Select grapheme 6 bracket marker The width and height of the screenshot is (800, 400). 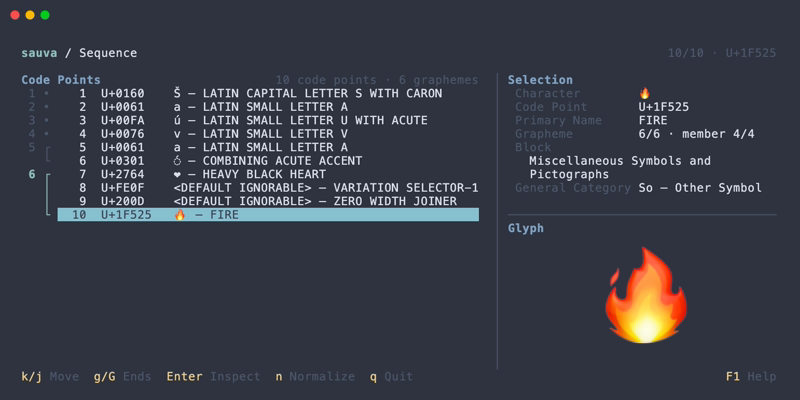(x=48, y=194)
